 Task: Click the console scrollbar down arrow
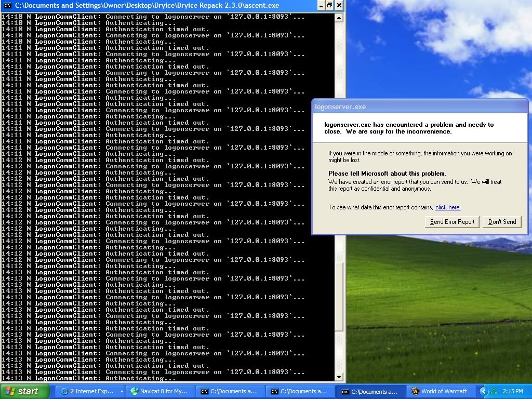339,377
